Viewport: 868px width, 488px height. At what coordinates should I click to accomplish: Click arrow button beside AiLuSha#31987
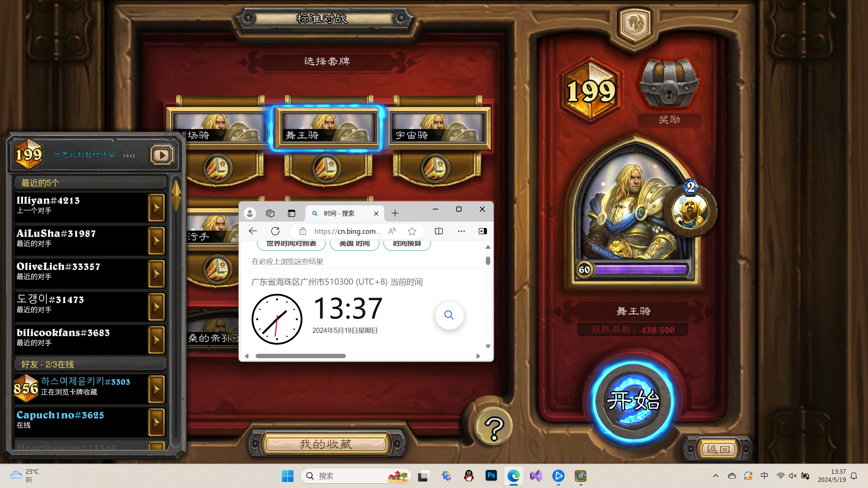coord(156,241)
